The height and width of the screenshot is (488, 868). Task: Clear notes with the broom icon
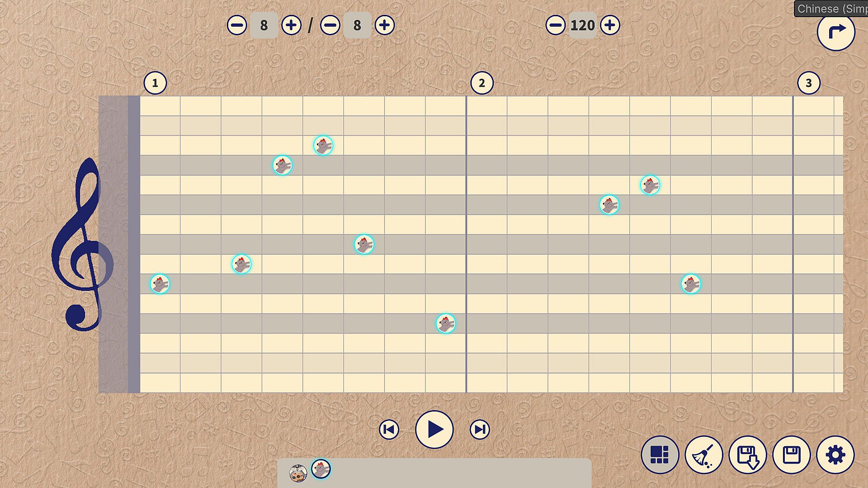(x=703, y=455)
